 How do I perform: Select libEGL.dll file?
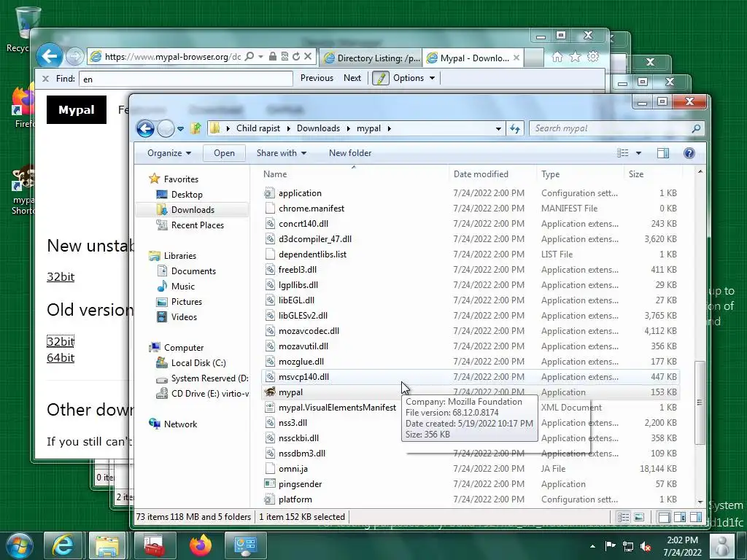click(296, 300)
